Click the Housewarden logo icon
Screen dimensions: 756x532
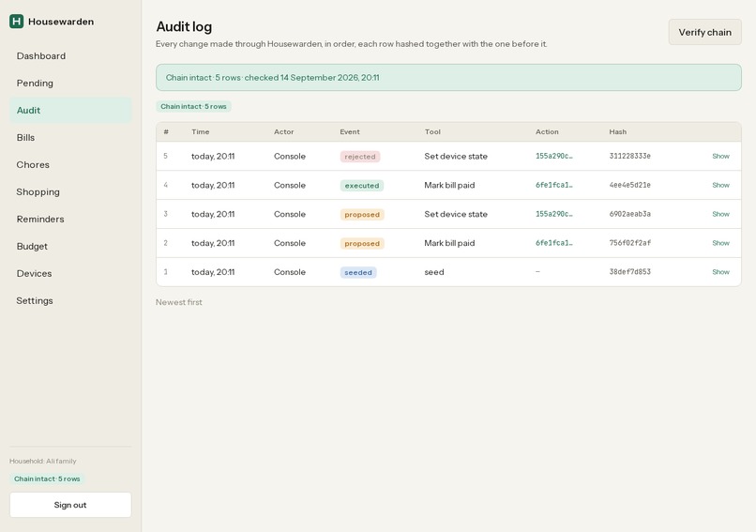pyautogui.click(x=16, y=22)
